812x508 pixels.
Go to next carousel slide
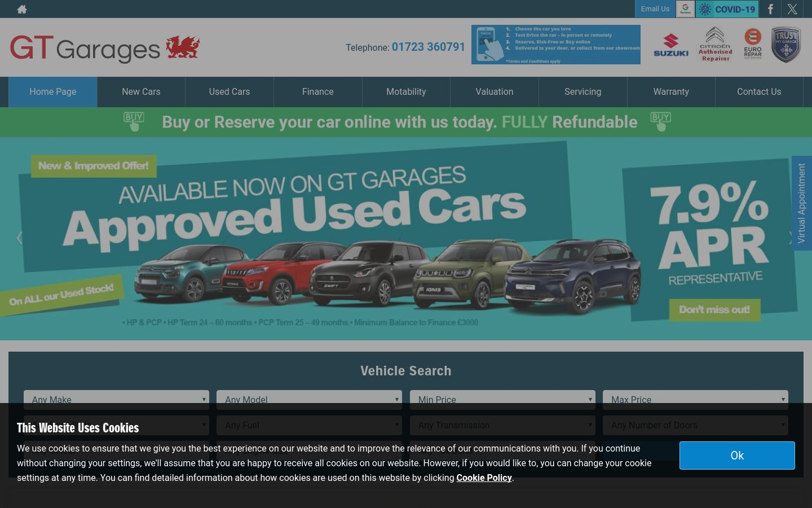[x=792, y=238]
